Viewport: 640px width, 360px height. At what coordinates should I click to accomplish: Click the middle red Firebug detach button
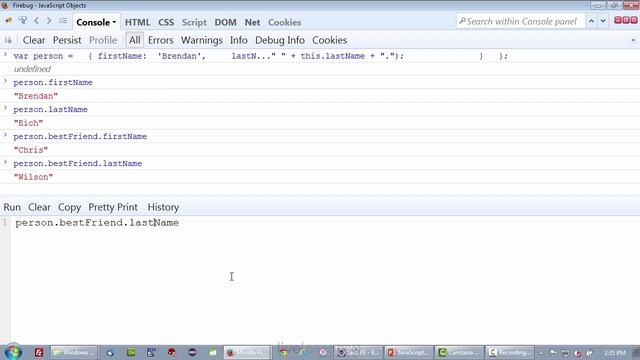626,20
